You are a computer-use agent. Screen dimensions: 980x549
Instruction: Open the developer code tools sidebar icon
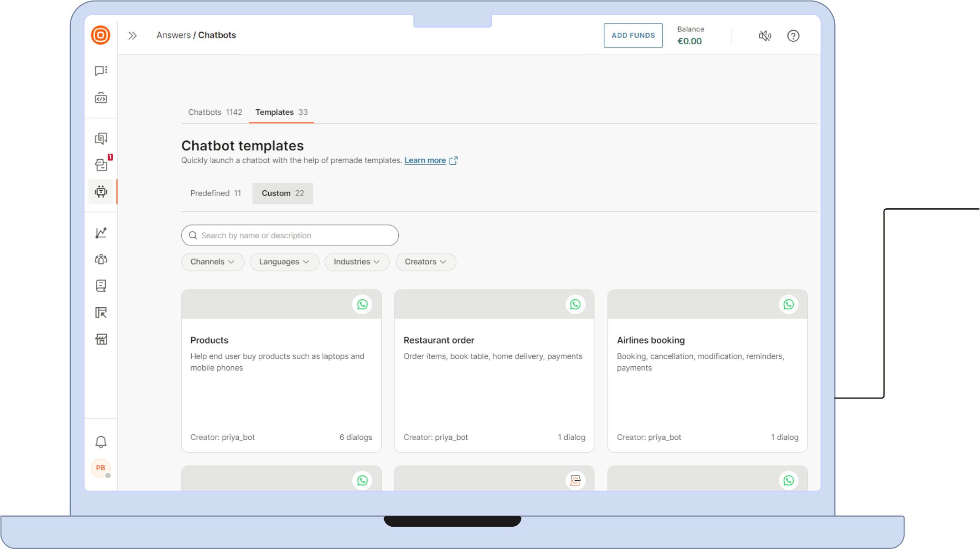click(101, 98)
